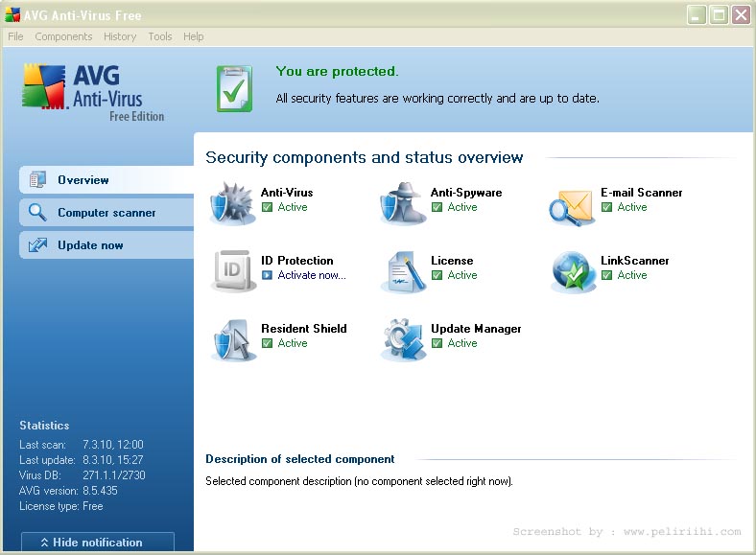Click the Update Manager Active check mark

coord(437,343)
